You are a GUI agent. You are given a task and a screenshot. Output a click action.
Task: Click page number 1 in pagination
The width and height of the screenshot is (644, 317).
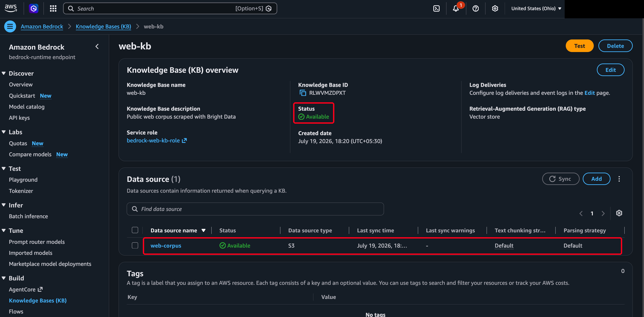[592, 213]
